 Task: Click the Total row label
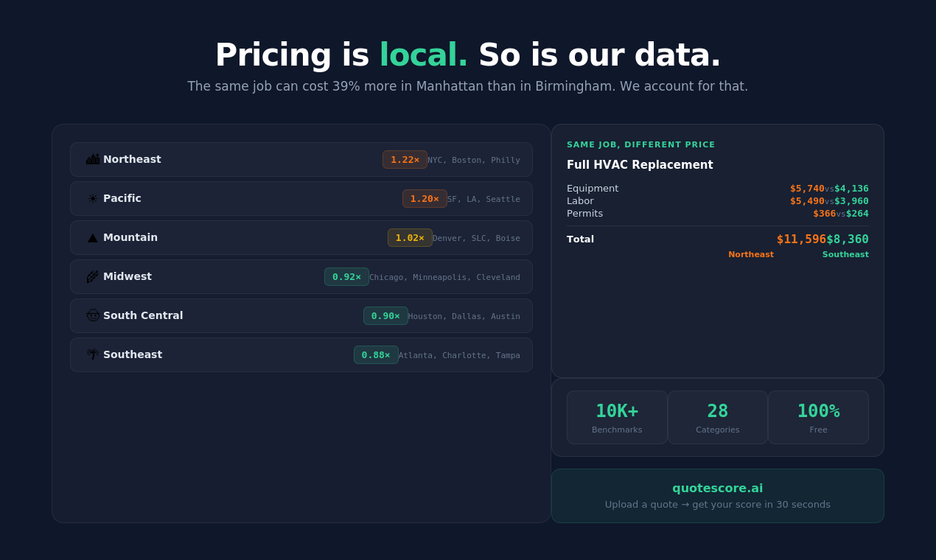click(x=580, y=239)
